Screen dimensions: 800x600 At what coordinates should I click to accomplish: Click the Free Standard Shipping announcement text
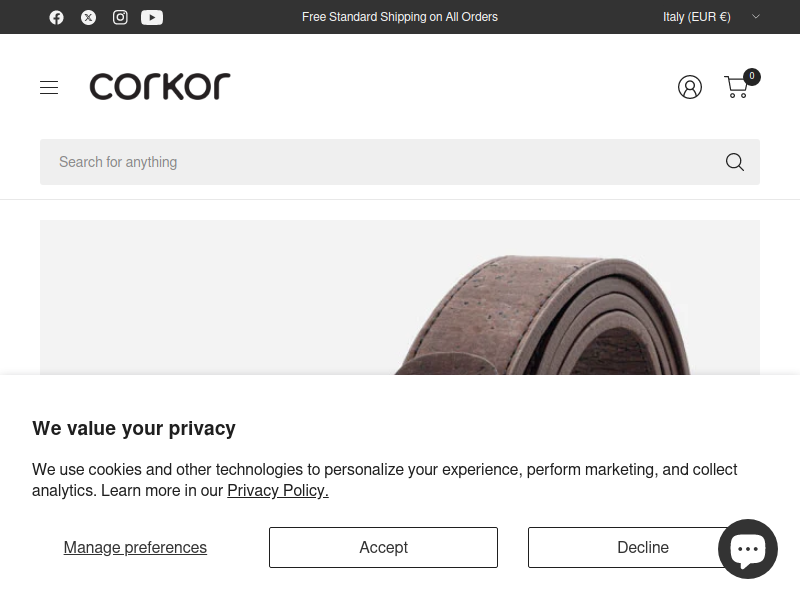coord(399,17)
